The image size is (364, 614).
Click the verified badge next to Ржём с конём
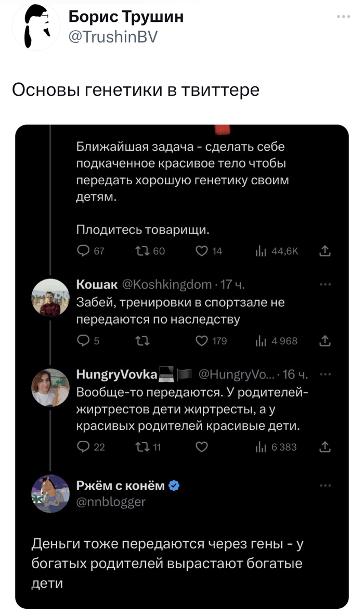point(174,484)
